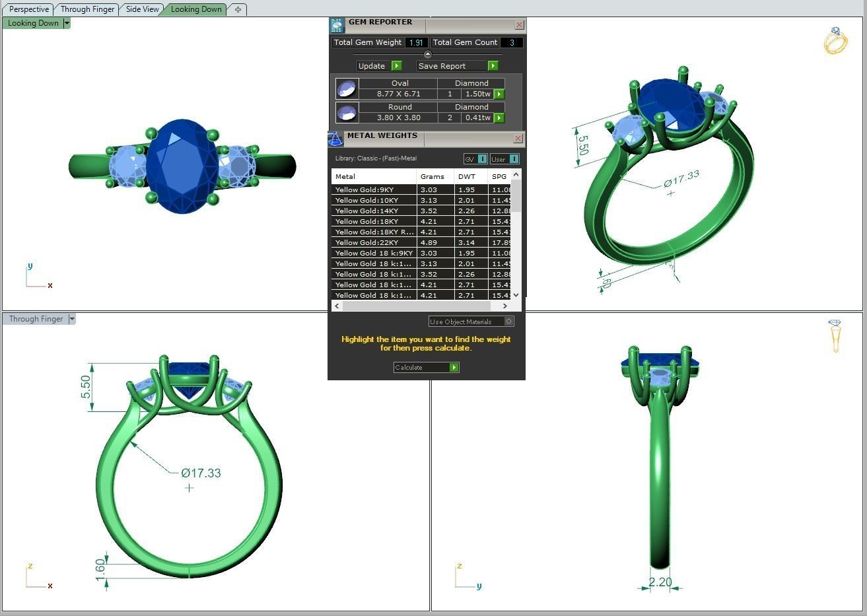Screen dimensions: 867x616
Task: Click green arrow beside Calculate
Action: point(454,368)
